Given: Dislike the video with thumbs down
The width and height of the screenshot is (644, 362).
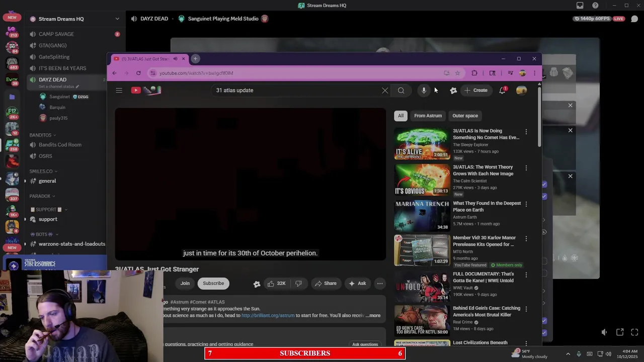Looking at the screenshot, I should [298, 284].
